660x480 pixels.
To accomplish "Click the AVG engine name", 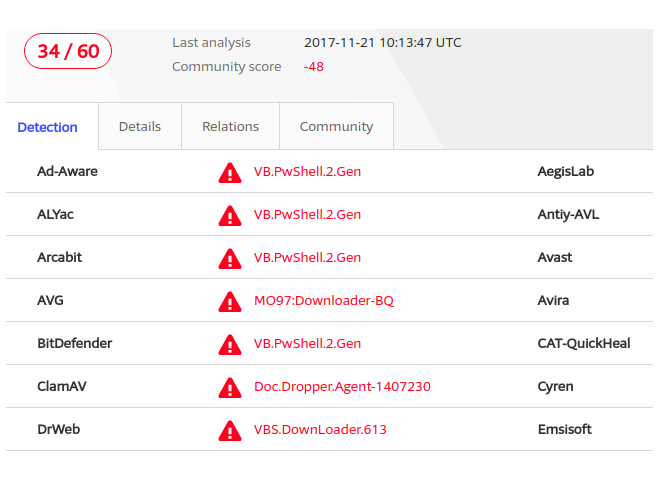I will [50, 300].
